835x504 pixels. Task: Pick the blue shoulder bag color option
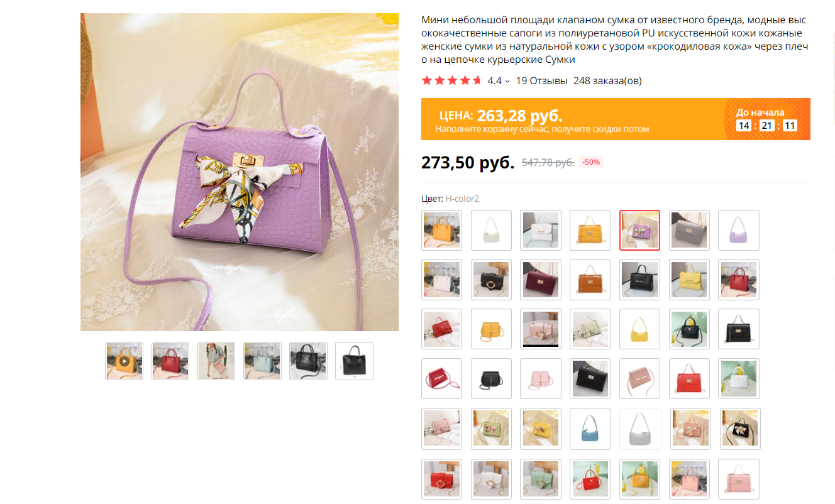coord(590,429)
